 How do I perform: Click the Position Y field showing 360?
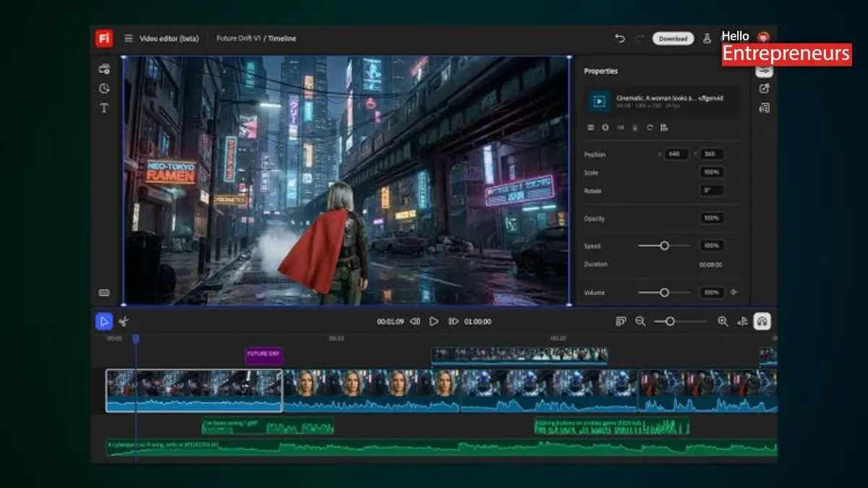click(712, 154)
